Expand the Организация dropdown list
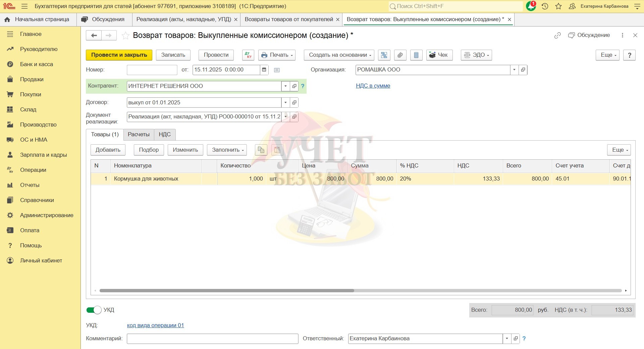Screen dimensions: 644x349 point(514,70)
